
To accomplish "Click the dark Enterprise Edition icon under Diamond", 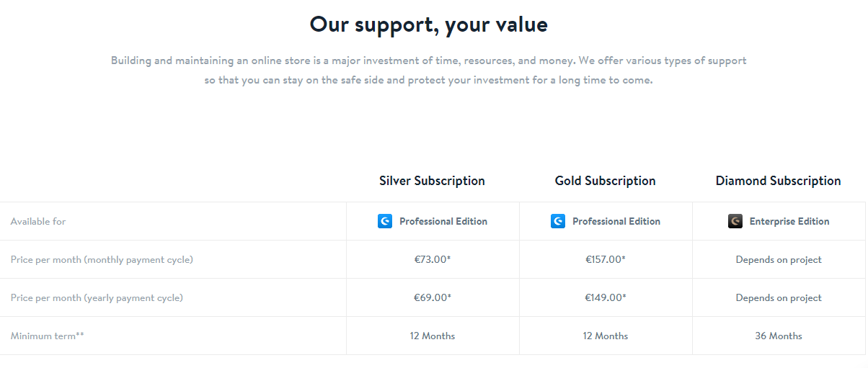I will [x=735, y=221].
